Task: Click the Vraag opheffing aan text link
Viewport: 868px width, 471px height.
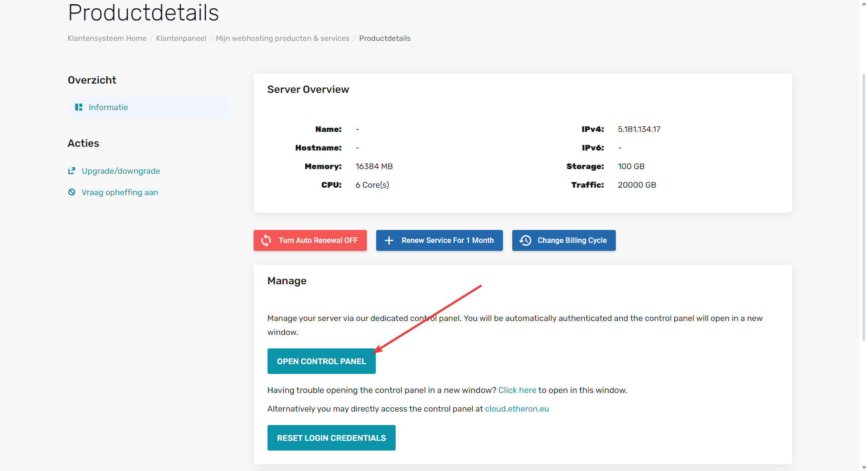Action: coord(120,192)
